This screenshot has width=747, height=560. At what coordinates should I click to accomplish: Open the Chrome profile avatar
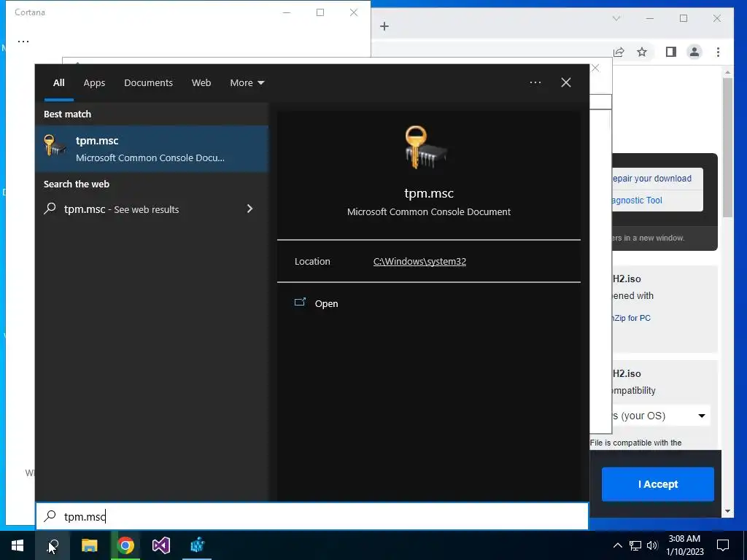tap(694, 52)
